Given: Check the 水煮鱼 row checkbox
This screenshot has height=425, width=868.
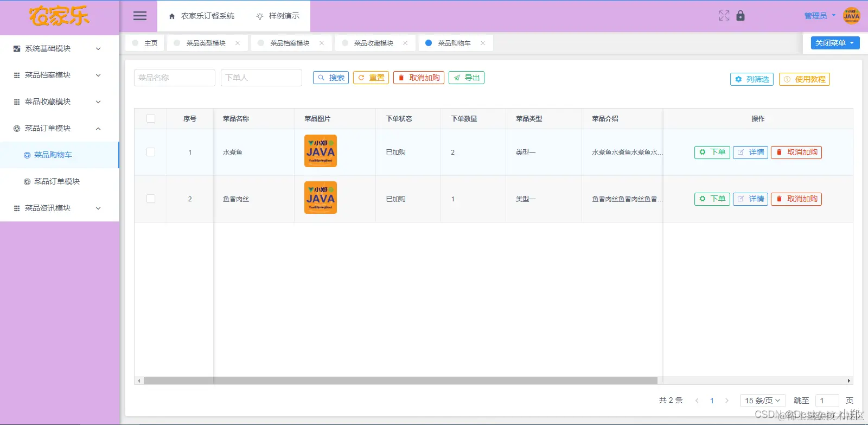Looking at the screenshot, I should (151, 152).
